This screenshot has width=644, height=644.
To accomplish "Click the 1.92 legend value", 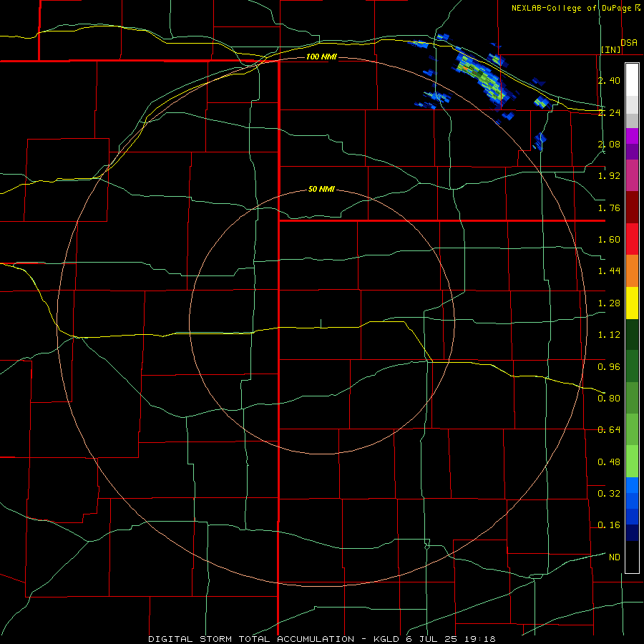I will [609, 176].
